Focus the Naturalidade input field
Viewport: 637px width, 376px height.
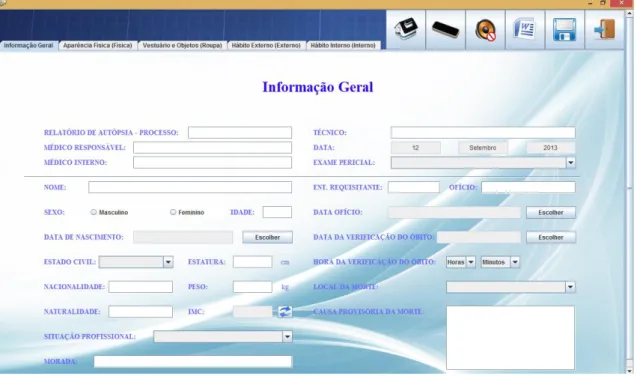pyautogui.click(x=141, y=311)
